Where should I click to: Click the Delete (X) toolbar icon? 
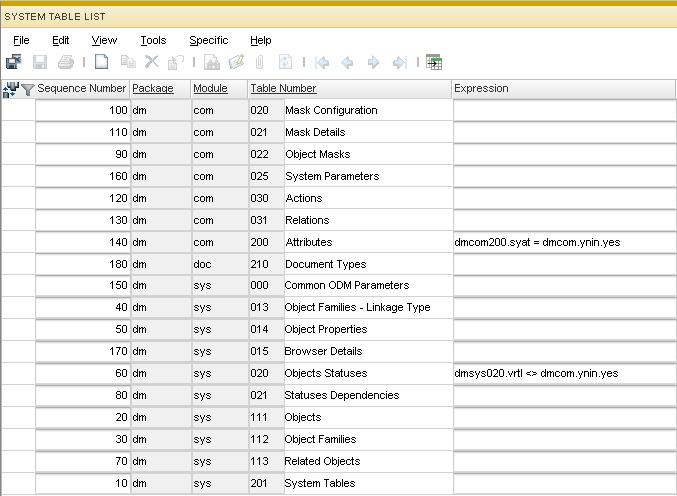point(151,62)
